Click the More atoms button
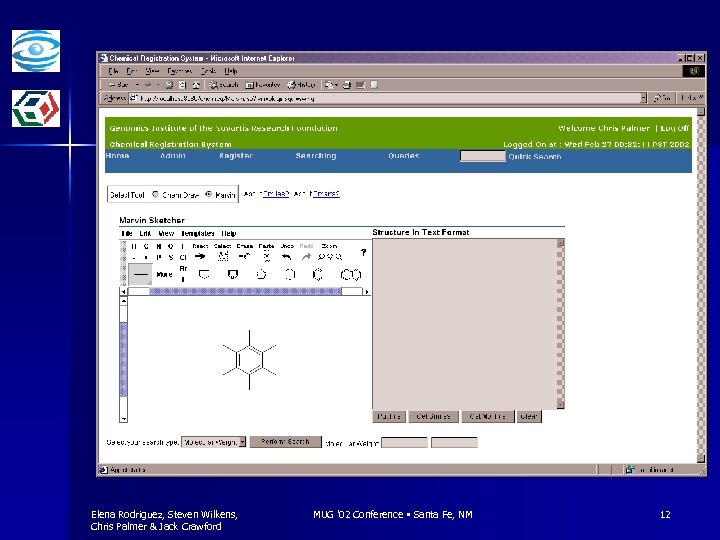Image resolution: width=720 pixels, height=540 pixels. [164, 275]
